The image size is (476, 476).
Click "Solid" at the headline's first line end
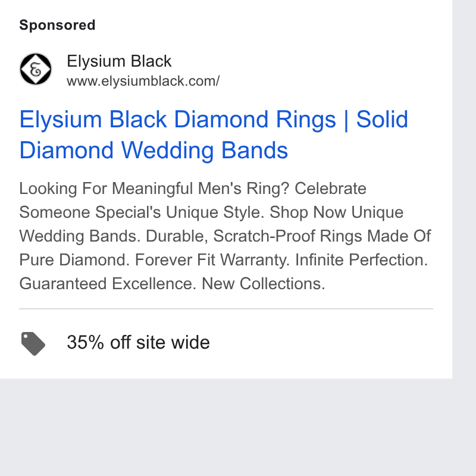point(382,119)
